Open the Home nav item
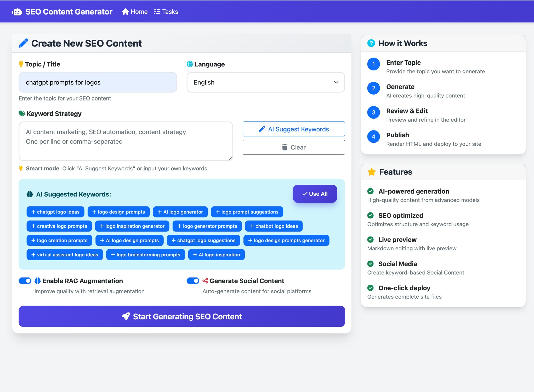The width and height of the screenshot is (534, 392). tap(135, 12)
